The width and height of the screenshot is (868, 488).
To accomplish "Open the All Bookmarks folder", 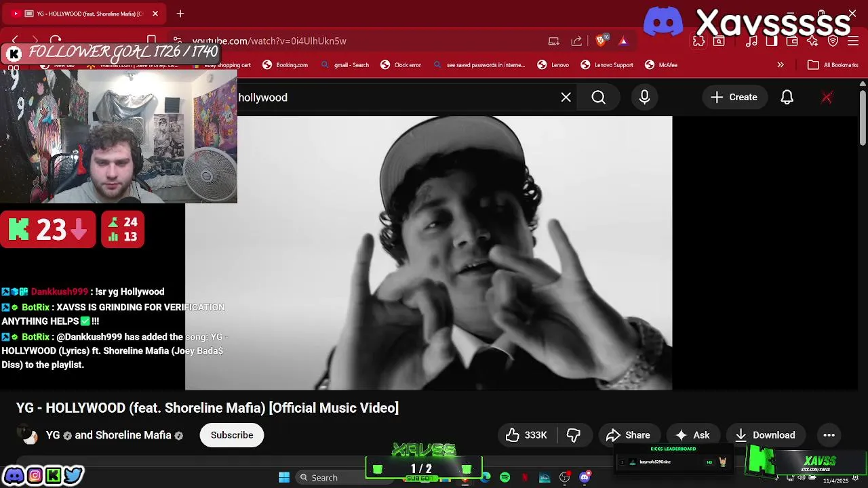I will [x=833, y=65].
